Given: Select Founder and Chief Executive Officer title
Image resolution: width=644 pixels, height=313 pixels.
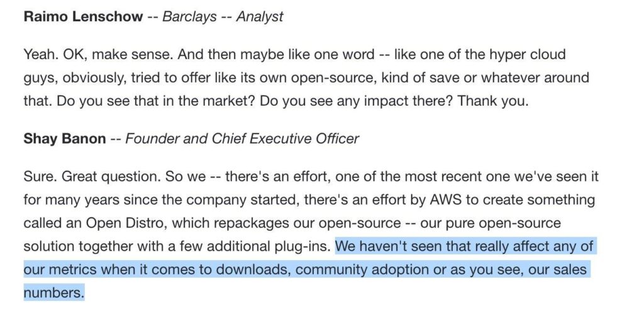Looking at the screenshot, I should coord(242,139).
